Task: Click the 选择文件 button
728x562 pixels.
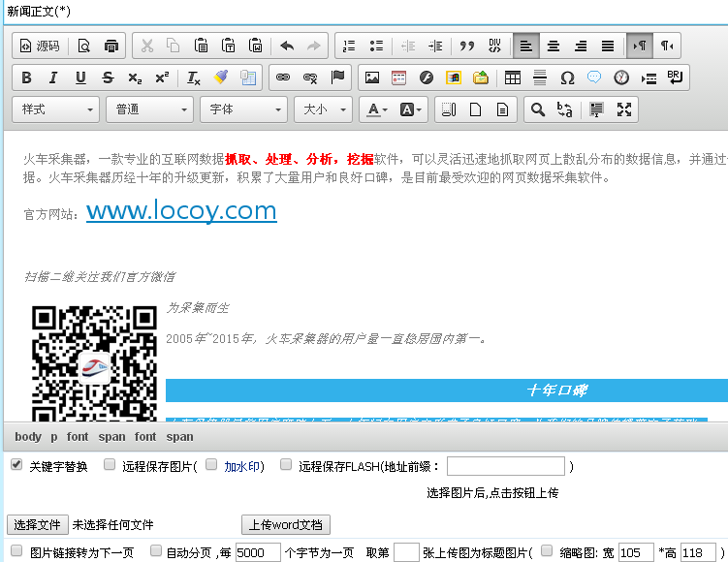Action: [x=38, y=525]
